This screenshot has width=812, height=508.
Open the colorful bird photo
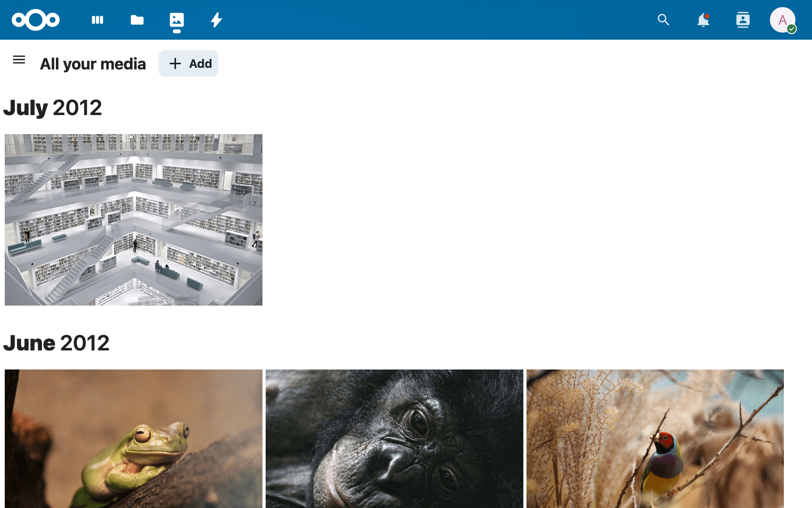point(655,439)
